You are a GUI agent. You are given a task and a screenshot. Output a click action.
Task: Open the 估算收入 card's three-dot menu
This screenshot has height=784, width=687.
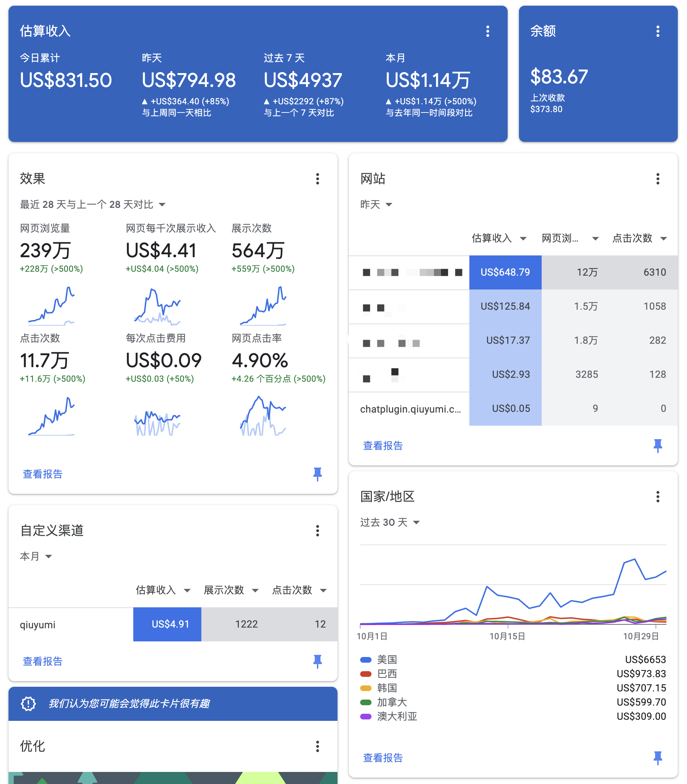(488, 31)
